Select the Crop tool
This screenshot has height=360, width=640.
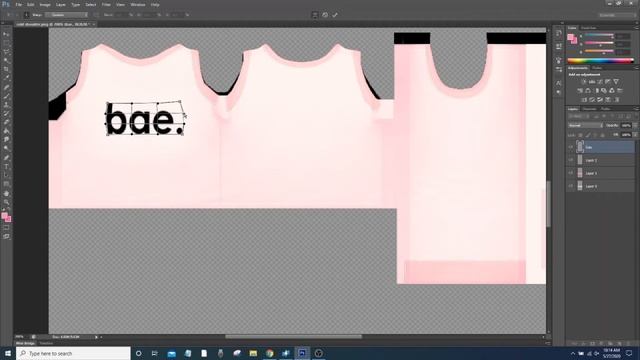(x=6, y=69)
